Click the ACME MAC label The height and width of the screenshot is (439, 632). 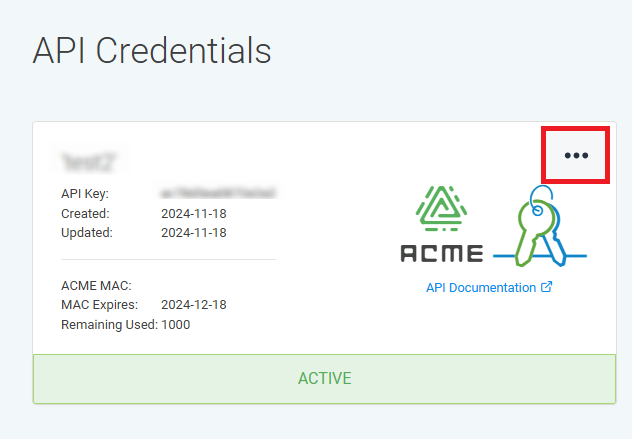click(x=96, y=286)
